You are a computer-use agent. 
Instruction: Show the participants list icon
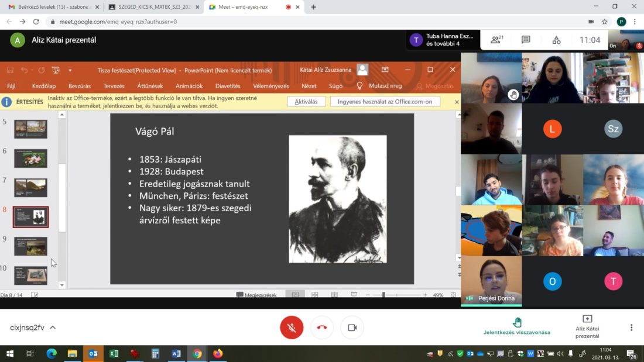coord(497,40)
